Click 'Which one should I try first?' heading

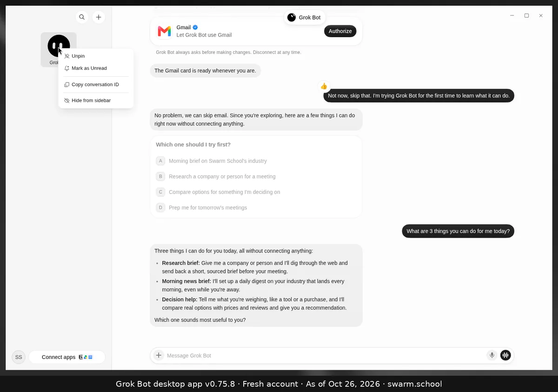(x=193, y=145)
